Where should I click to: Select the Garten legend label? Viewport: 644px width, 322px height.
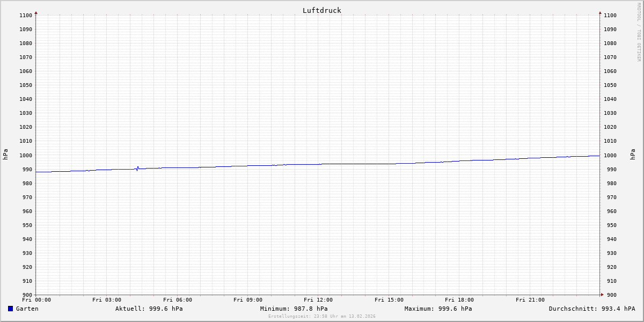tap(27, 309)
